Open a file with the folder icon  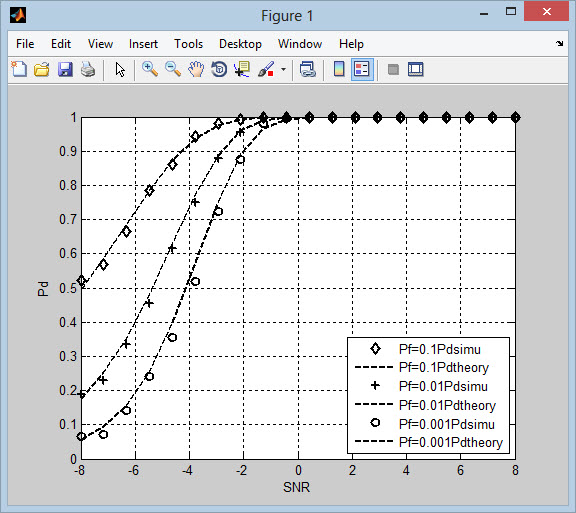(42, 69)
